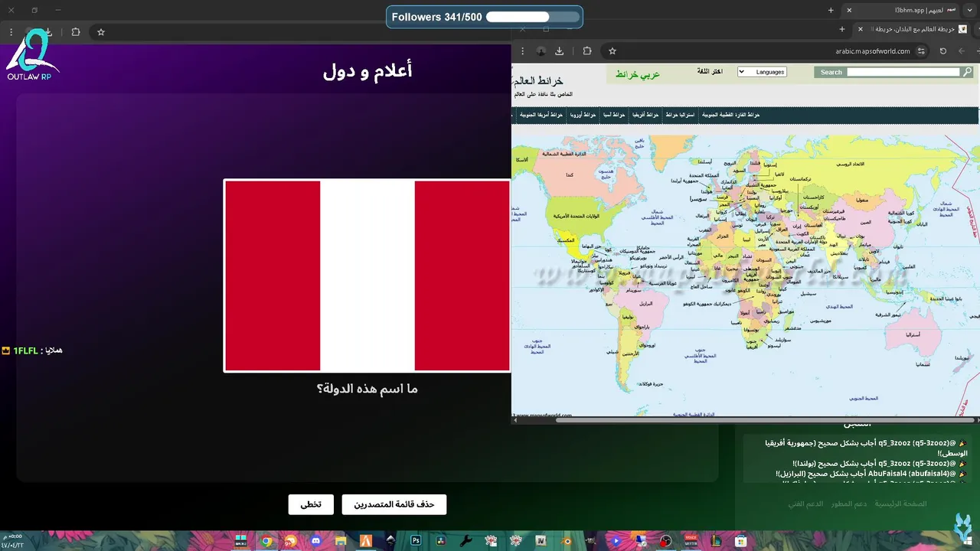Click the taskbar clock and date
The image size is (980, 551).
(12, 540)
